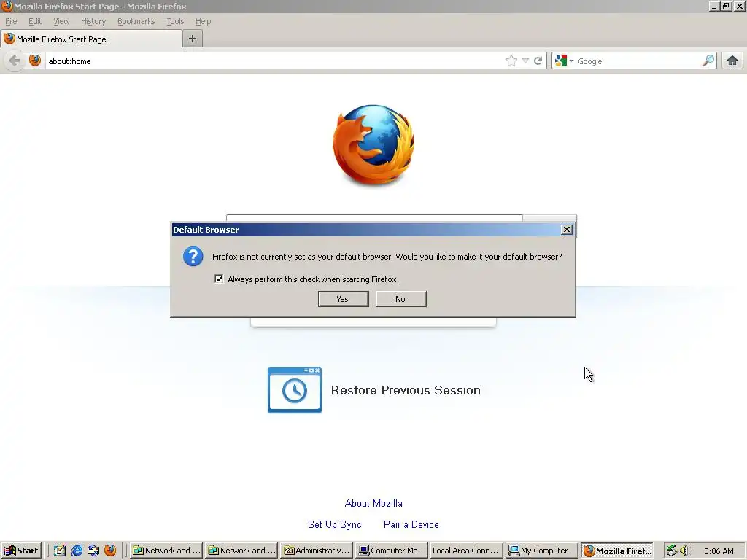Go to Home with the house icon
Image resolution: width=747 pixels, height=560 pixels.
(x=732, y=61)
